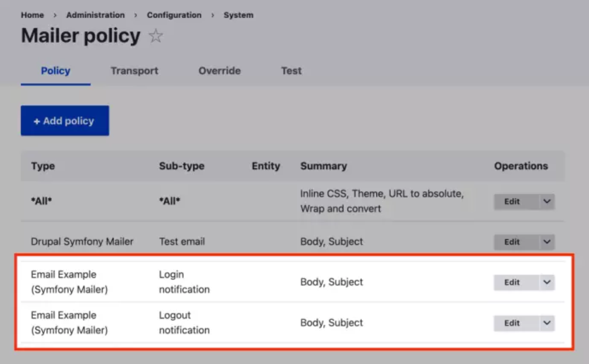Click the Entity column header
Screen dimensions: 589x364
(266, 166)
